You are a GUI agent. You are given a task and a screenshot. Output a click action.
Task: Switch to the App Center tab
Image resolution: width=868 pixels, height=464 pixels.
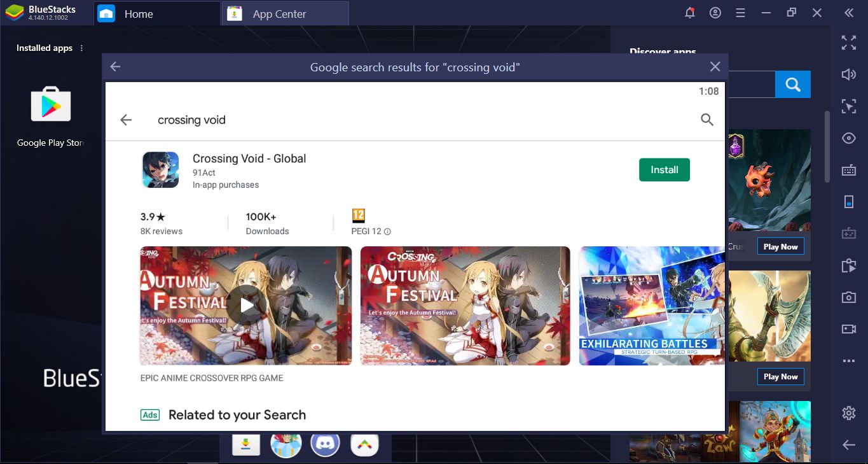tap(285, 13)
